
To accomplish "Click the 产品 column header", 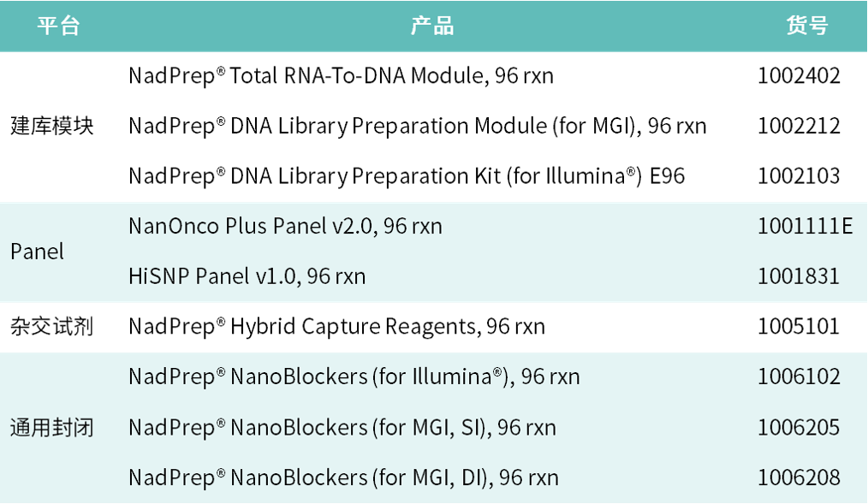I will point(432,26).
